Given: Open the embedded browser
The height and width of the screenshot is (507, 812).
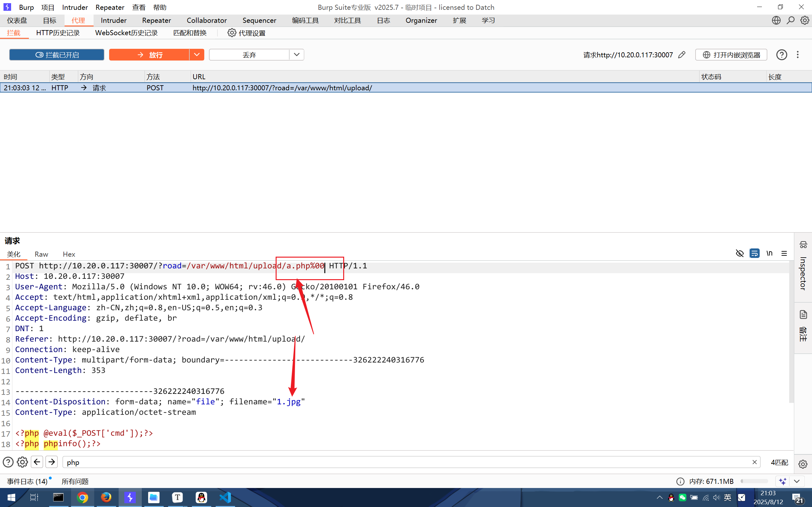Looking at the screenshot, I should 731,55.
